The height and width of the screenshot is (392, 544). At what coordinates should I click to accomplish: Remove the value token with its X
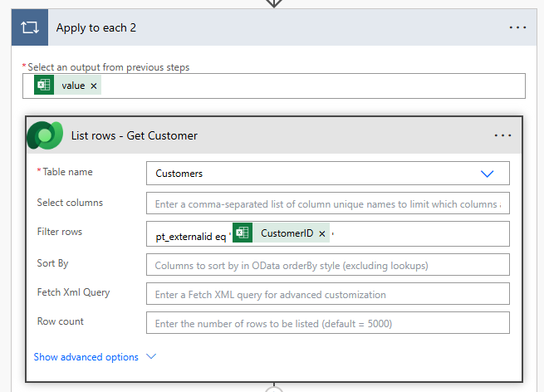tap(94, 86)
